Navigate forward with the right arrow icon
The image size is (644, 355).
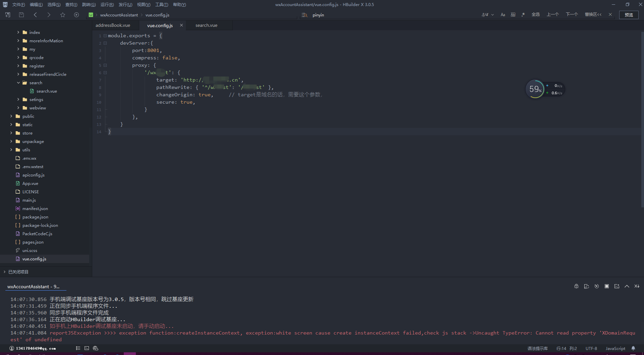(x=49, y=15)
